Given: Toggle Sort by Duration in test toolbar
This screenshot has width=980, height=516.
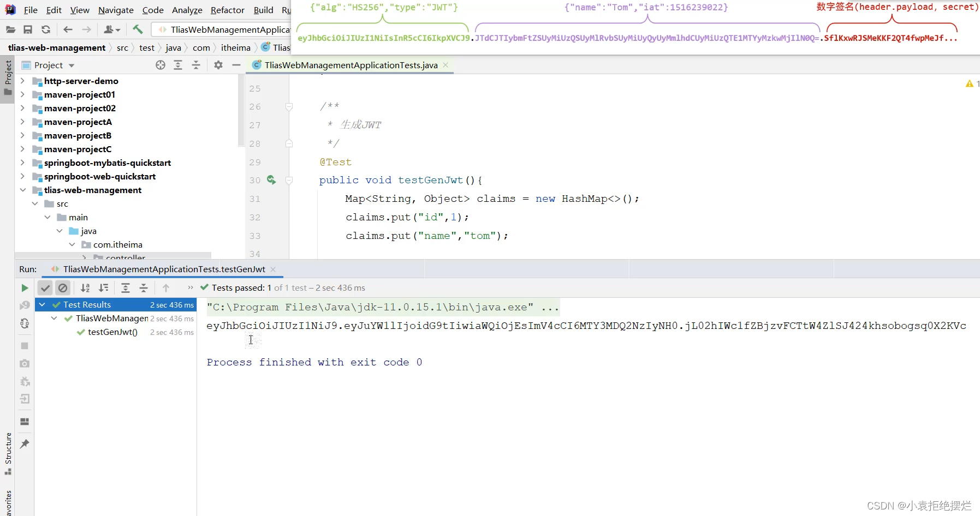Looking at the screenshot, I should pyautogui.click(x=103, y=288).
